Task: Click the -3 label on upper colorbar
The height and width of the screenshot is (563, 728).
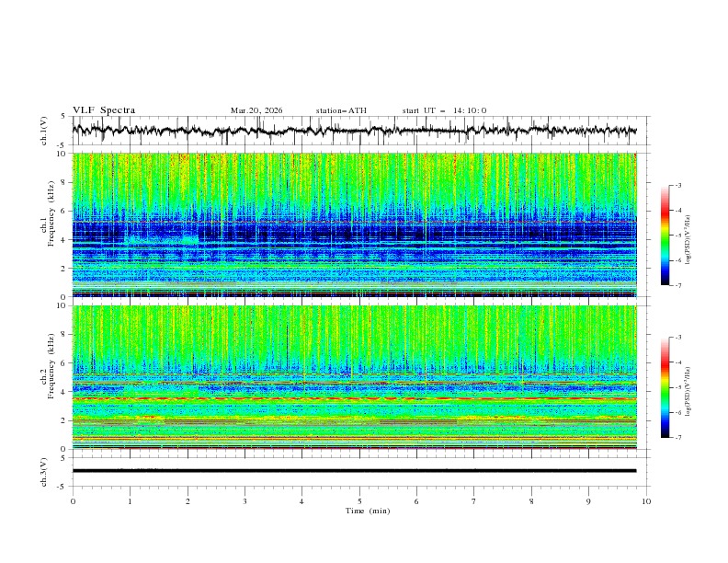Action: tap(677, 185)
